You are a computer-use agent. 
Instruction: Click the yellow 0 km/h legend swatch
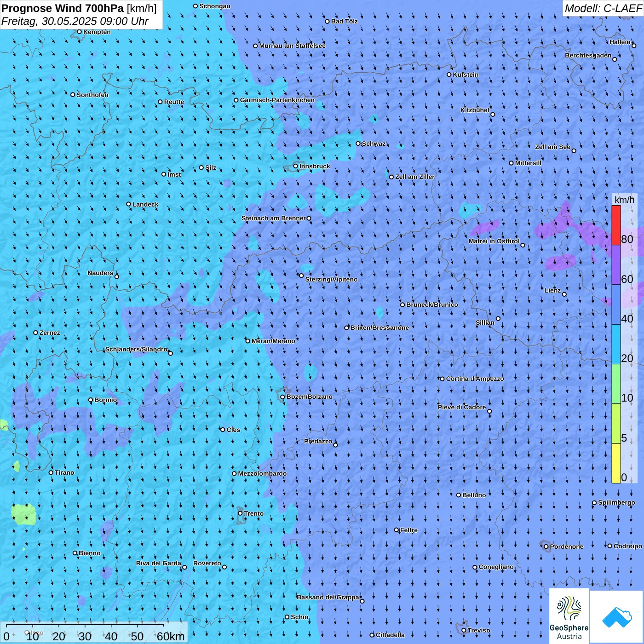(616, 463)
